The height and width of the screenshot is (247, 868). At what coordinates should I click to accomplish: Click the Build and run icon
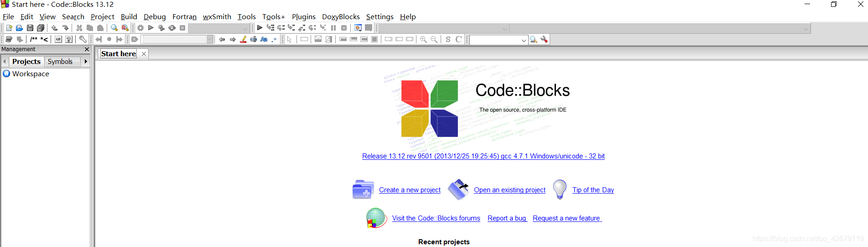pos(161,28)
